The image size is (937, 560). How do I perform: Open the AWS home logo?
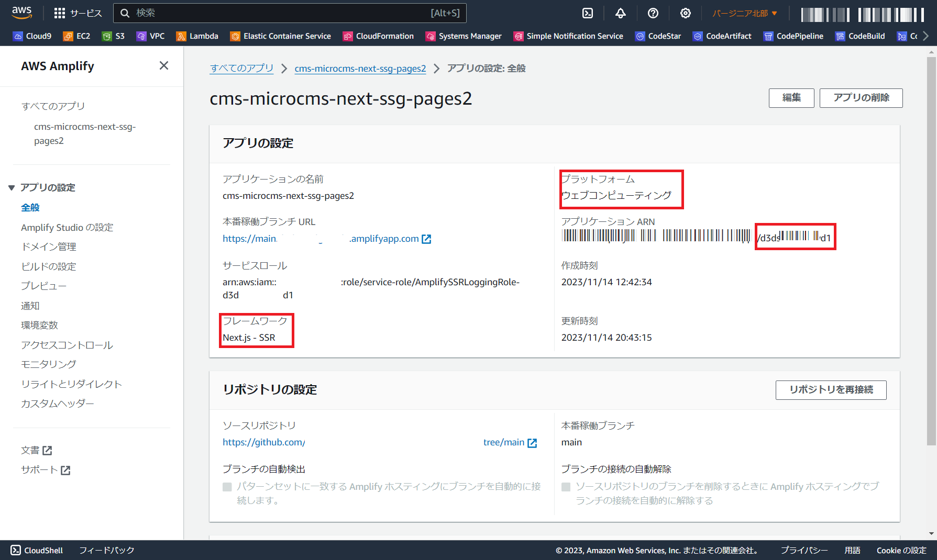coord(22,13)
